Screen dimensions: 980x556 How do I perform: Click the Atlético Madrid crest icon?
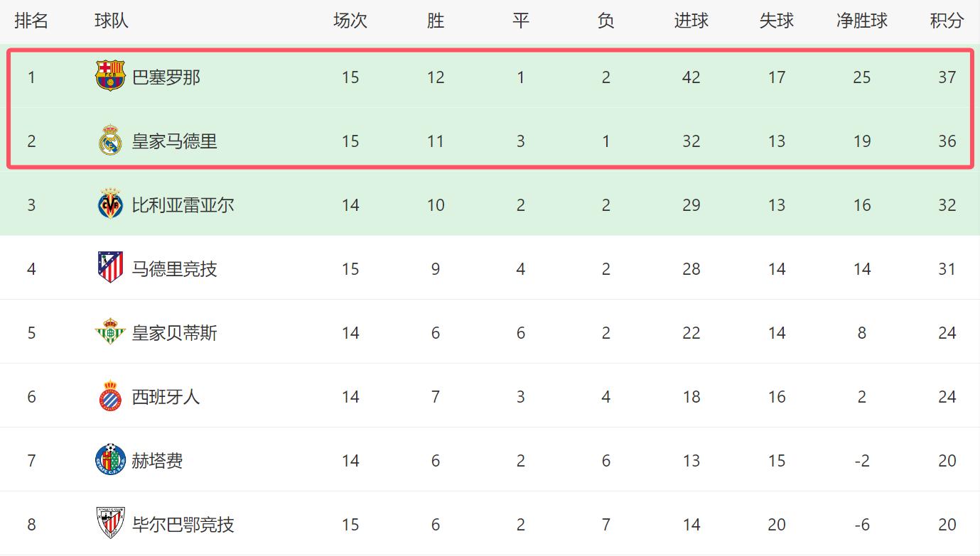[x=110, y=268]
